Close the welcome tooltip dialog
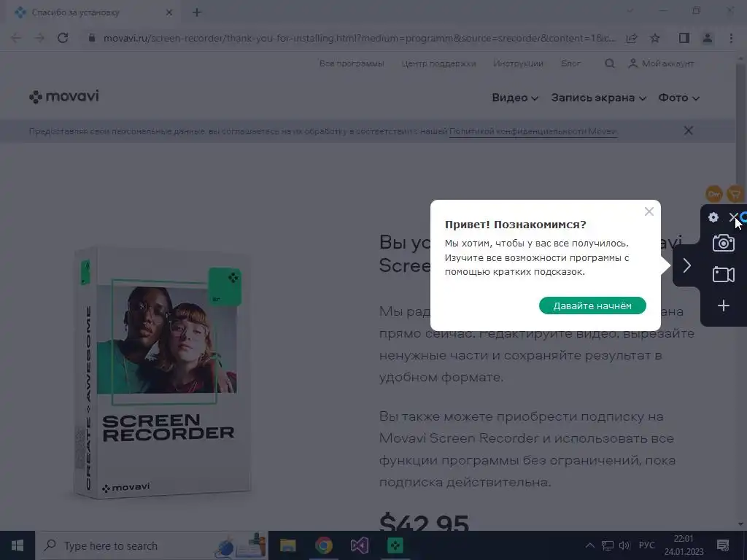This screenshot has height=560, width=747. (x=649, y=211)
